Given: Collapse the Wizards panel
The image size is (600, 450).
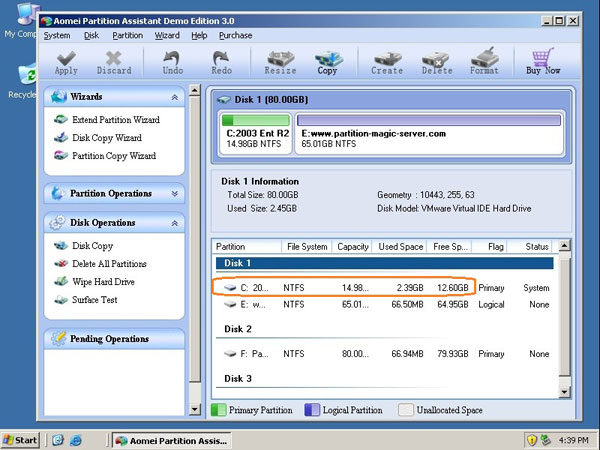Looking at the screenshot, I should (x=176, y=97).
